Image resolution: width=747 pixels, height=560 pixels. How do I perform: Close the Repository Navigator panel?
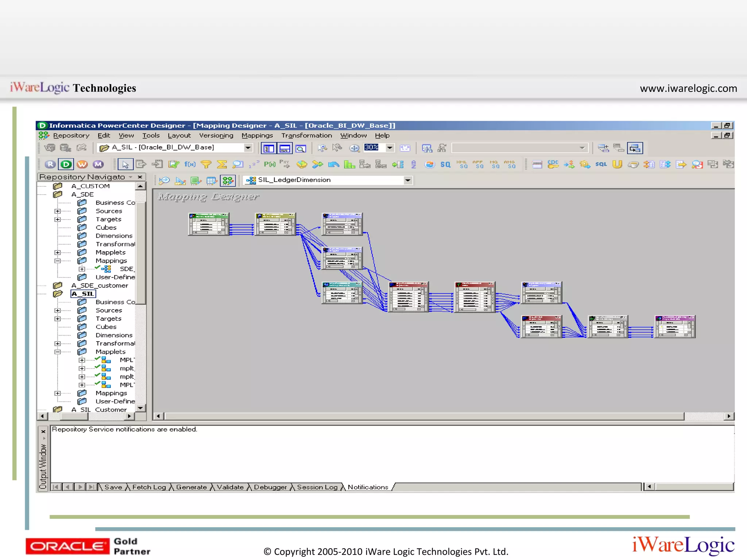(140, 177)
